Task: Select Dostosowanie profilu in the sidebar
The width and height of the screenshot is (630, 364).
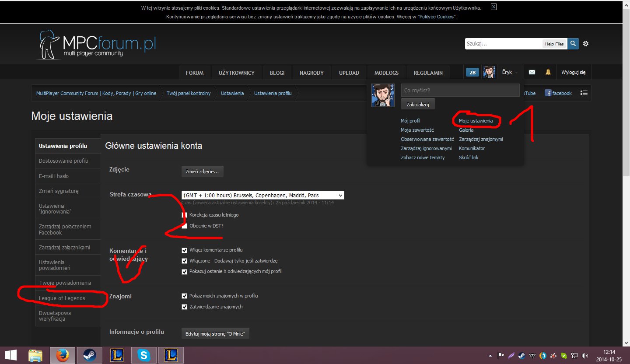Action: (x=68, y=161)
